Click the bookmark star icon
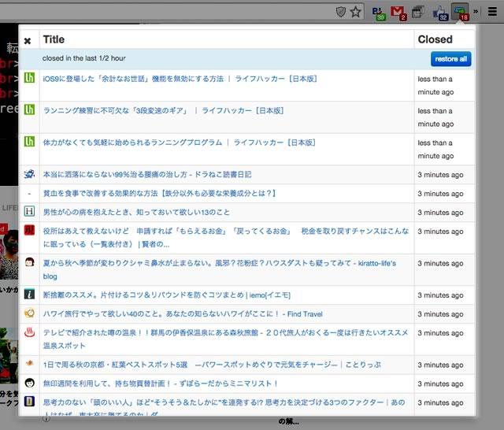This screenshot has width=504, height=430. click(356, 12)
